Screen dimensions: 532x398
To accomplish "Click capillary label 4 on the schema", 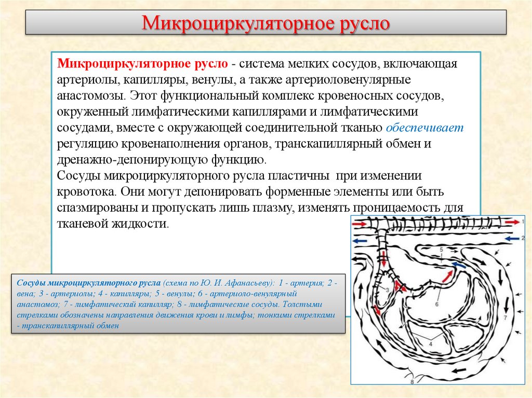I will [430, 344].
